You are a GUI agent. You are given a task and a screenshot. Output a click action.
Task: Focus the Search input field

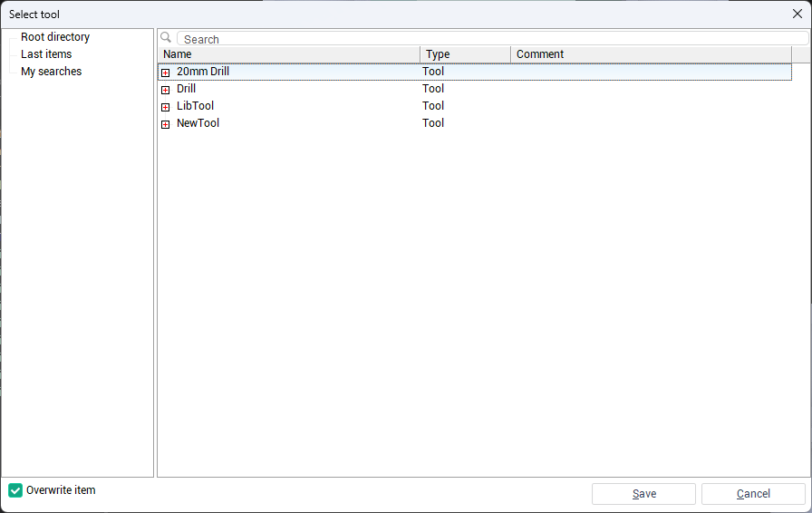coord(489,39)
